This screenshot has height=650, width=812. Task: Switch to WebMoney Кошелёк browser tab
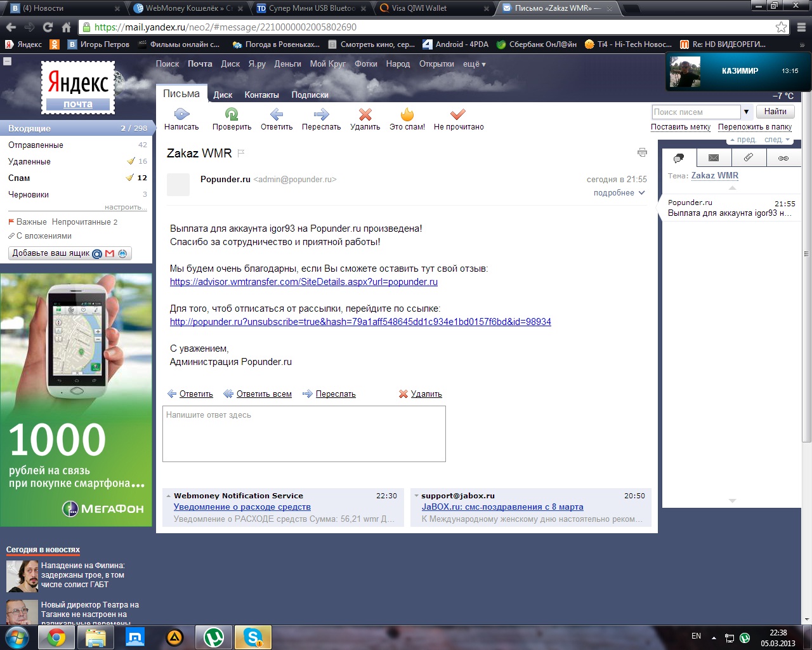click(188, 8)
